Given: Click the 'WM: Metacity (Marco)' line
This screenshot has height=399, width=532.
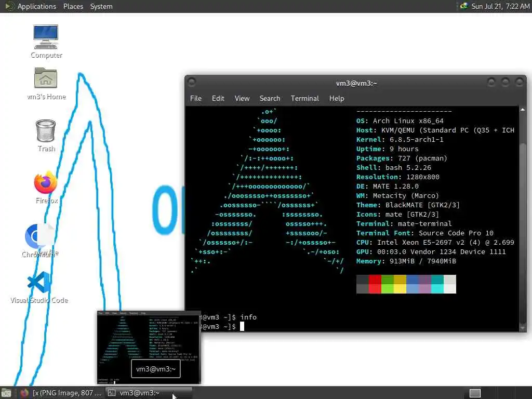Looking at the screenshot, I should 397,195.
